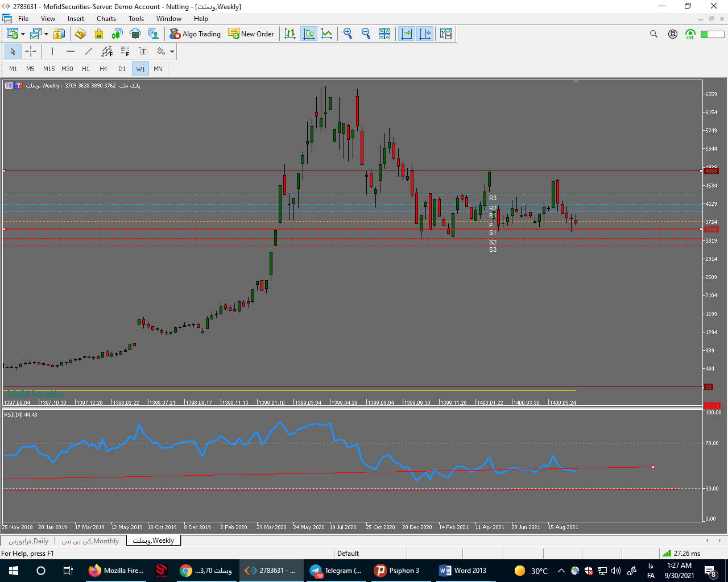
Task: Open the Market Watch coins icon
Action: point(59,34)
